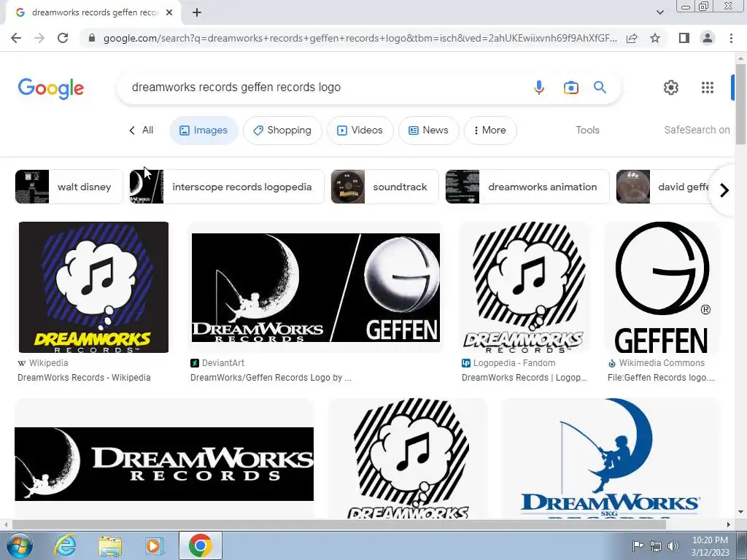Select the david geffen suggestion chip
Screen dimensions: 747x560
664,187
